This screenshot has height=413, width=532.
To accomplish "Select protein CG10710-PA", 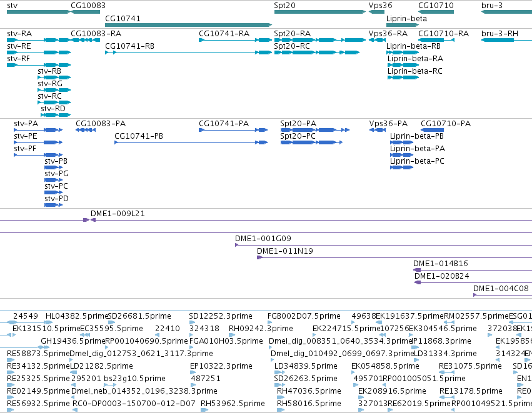I will click(x=432, y=130).
